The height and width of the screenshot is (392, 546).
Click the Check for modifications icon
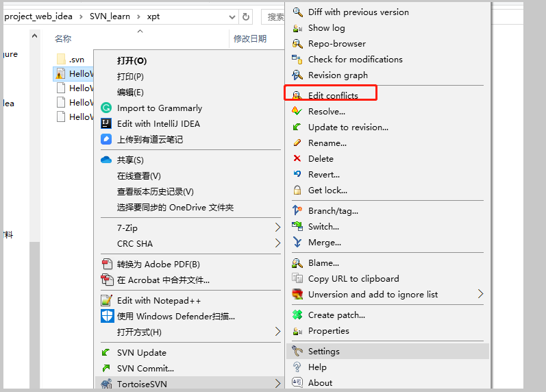coord(297,59)
